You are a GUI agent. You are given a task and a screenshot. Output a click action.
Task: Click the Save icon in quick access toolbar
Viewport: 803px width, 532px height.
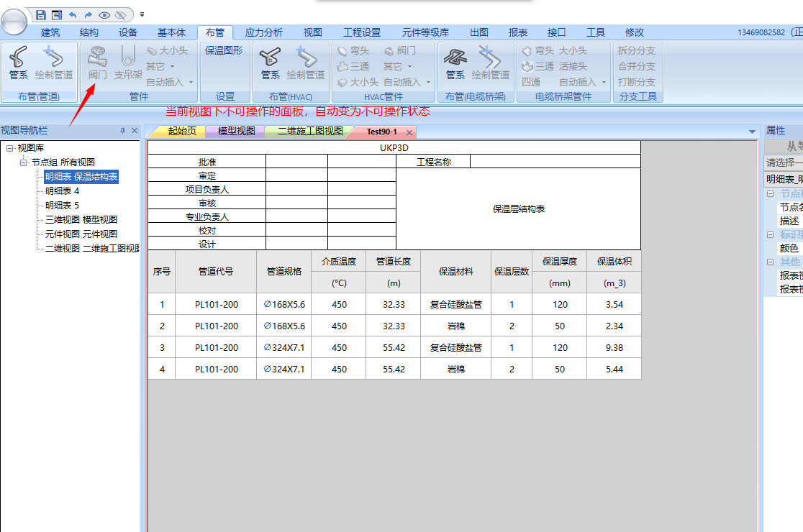pos(41,14)
